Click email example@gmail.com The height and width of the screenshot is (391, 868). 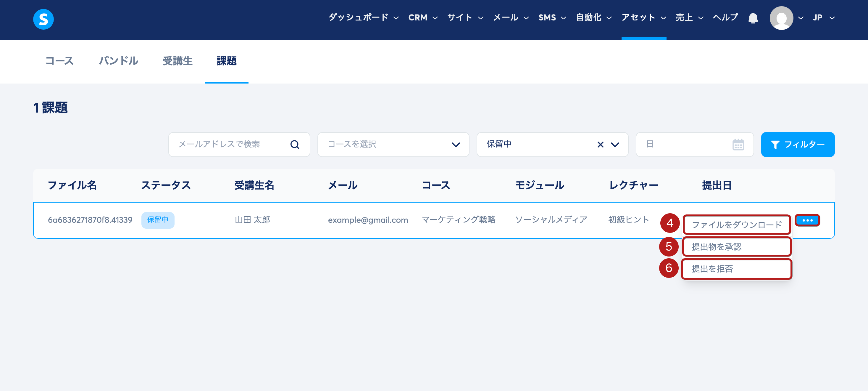tap(368, 220)
